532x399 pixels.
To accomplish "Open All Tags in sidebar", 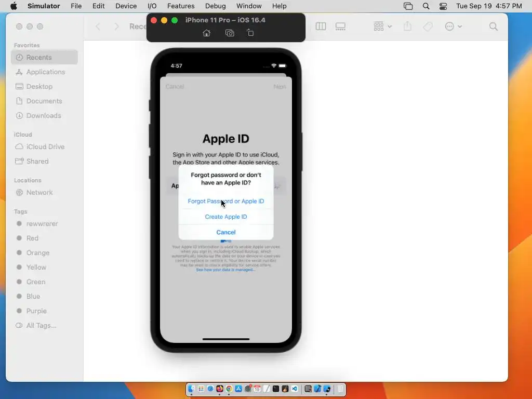I will coord(45,326).
